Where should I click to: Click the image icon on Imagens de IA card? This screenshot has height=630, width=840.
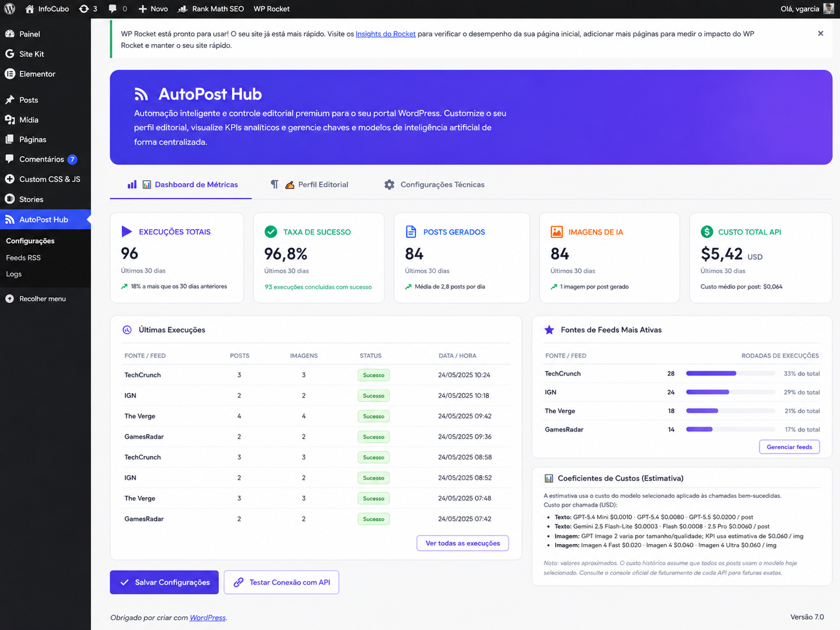point(556,231)
